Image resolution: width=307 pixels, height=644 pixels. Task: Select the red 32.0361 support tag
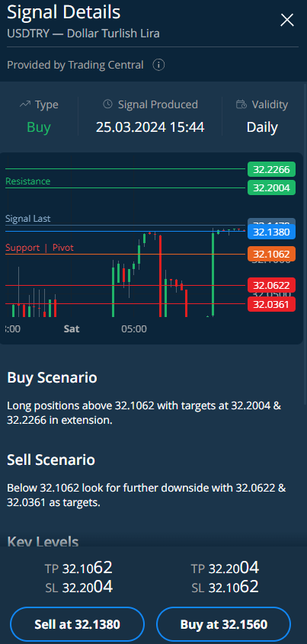coord(271,304)
